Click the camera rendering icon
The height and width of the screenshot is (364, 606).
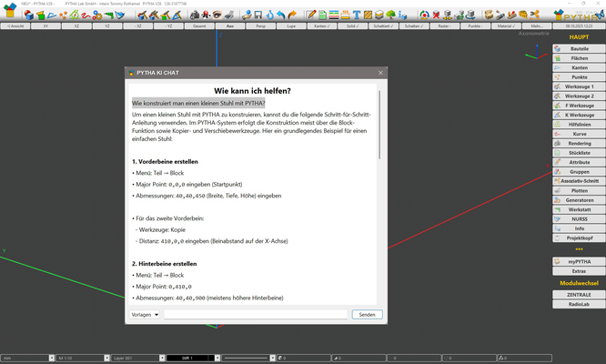coord(195,15)
